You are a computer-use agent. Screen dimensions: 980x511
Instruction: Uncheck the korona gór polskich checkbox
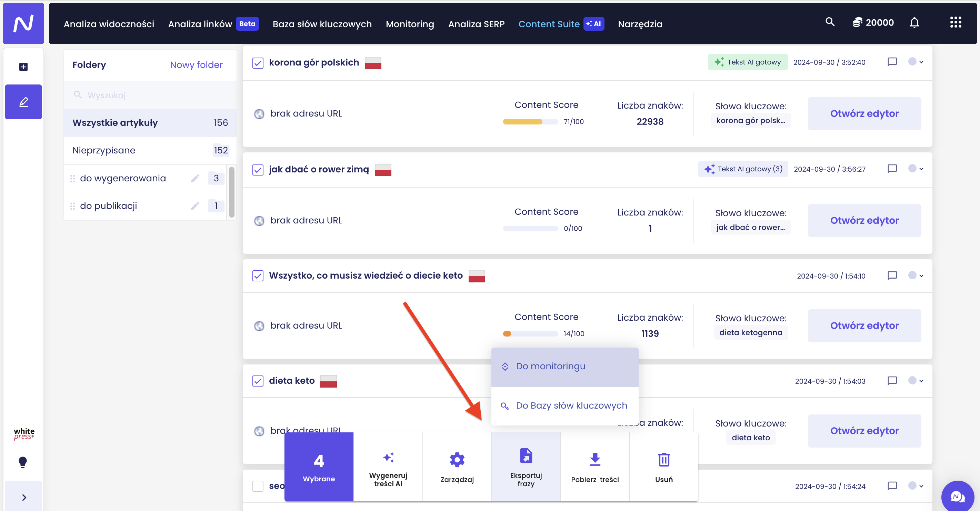click(x=258, y=63)
